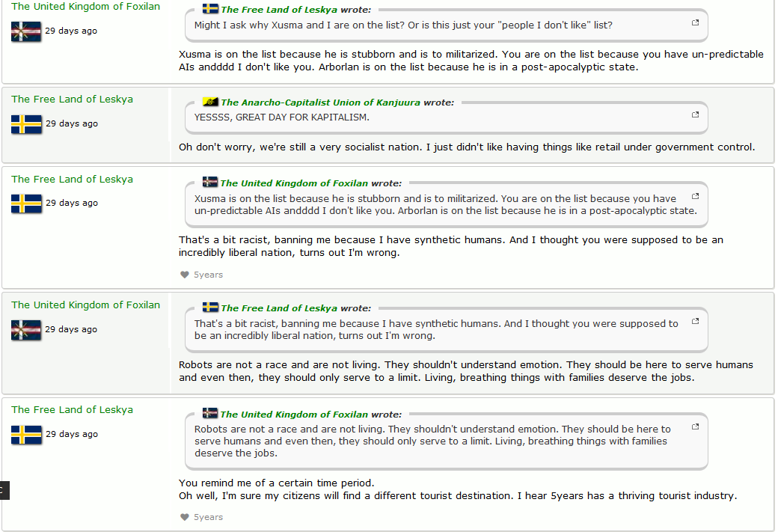Open the Leskya author link on the "You remind me" post

coord(72,409)
